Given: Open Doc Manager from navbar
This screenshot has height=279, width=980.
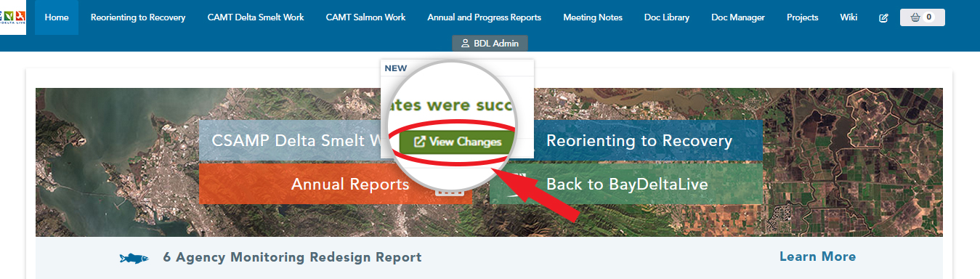Looking at the screenshot, I should (738, 17).
